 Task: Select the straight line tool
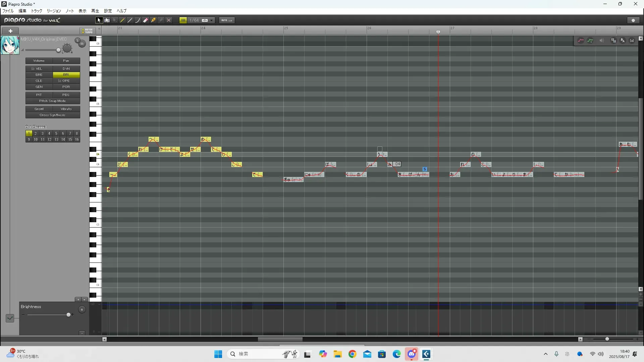(x=130, y=20)
